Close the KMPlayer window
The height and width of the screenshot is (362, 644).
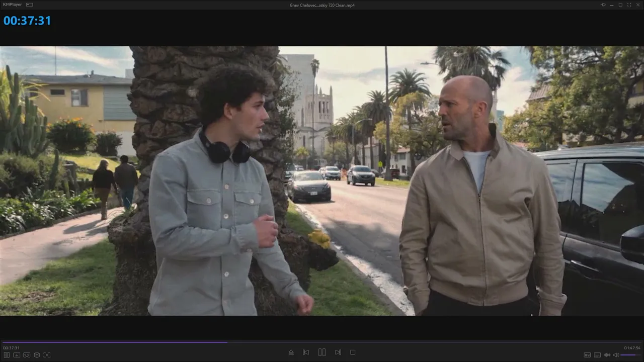click(637, 5)
